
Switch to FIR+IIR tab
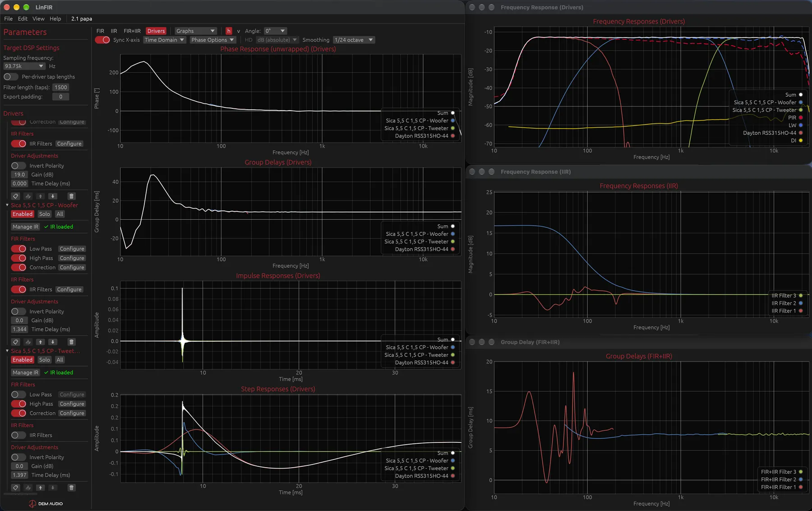[x=132, y=31]
